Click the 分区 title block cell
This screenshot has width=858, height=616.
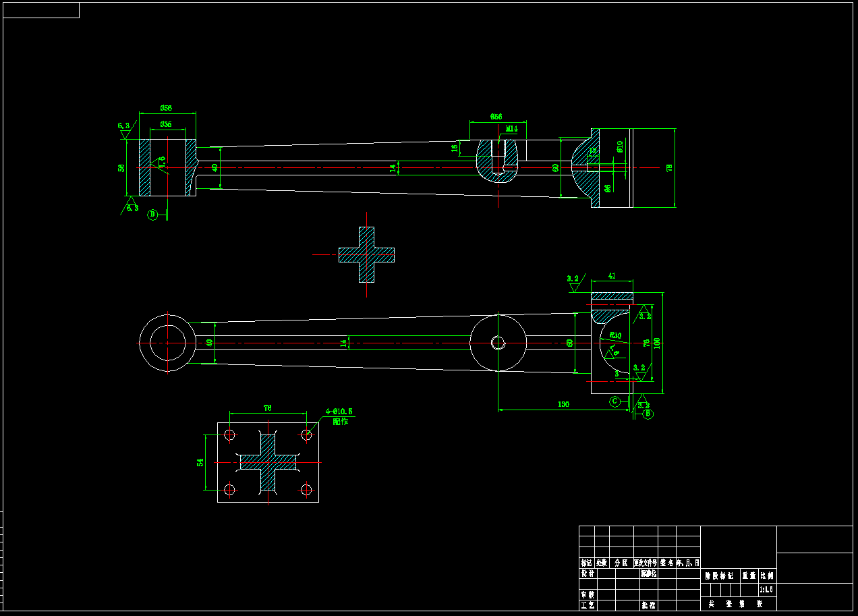(x=621, y=563)
